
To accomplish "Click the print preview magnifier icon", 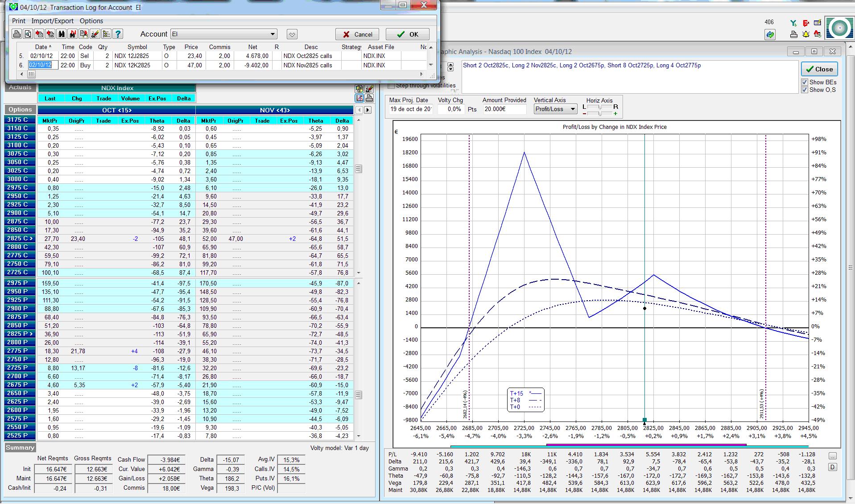I will 28,34.
